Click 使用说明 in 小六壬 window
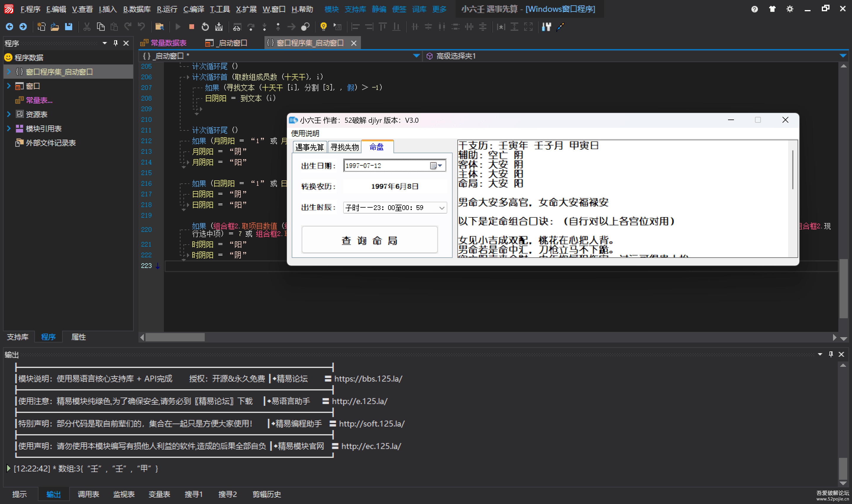The height and width of the screenshot is (504, 852). (x=305, y=133)
